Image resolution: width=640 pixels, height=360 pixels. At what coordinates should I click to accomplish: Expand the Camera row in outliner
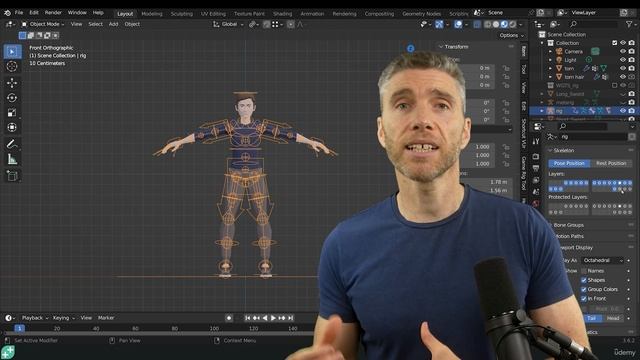click(550, 51)
